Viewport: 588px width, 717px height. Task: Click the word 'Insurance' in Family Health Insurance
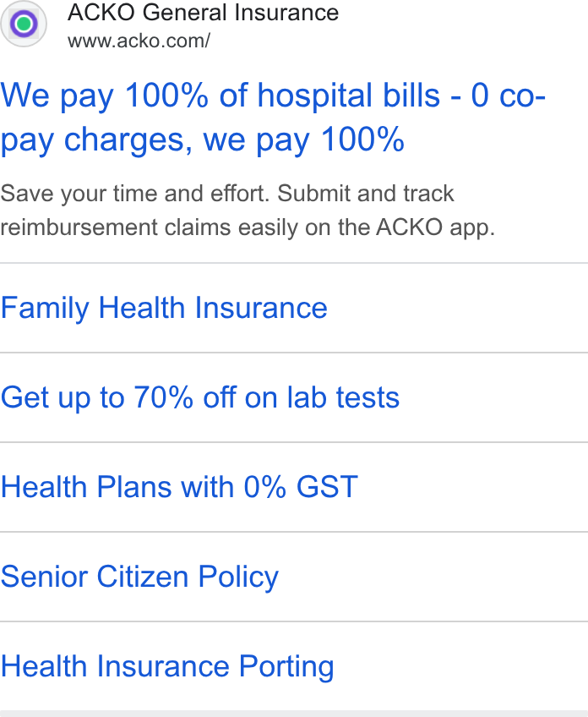click(261, 307)
